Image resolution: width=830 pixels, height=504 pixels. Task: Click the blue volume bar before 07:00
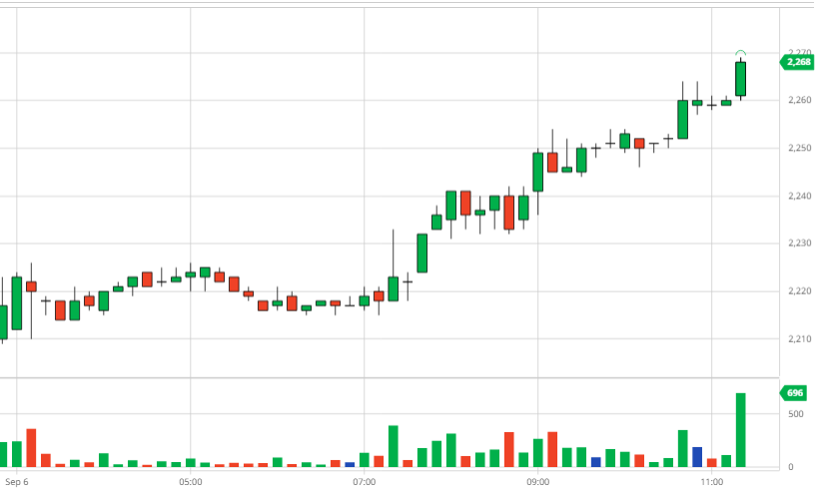pyautogui.click(x=350, y=465)
